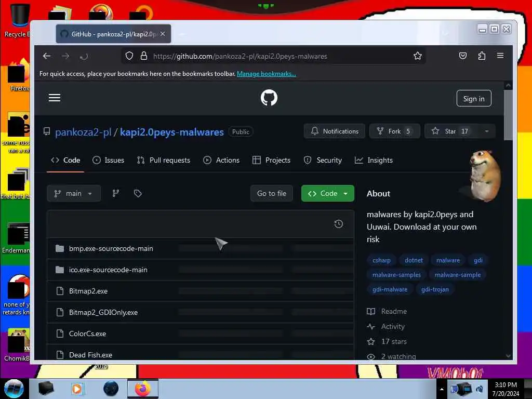The width and height of the screenshot is (532, 399).
Task: Click the taskbar clock showing 3:10 PM
Action: tap(506, 389)
